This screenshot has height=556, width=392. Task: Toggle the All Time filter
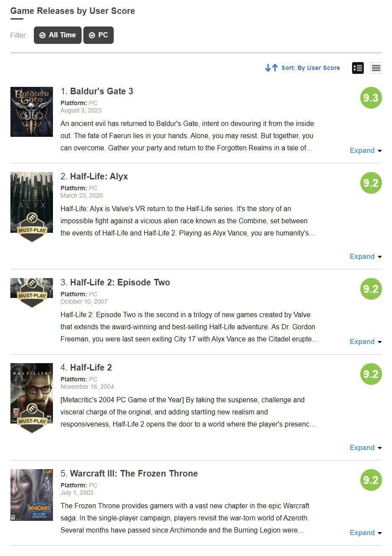click(x=58, y=35)
